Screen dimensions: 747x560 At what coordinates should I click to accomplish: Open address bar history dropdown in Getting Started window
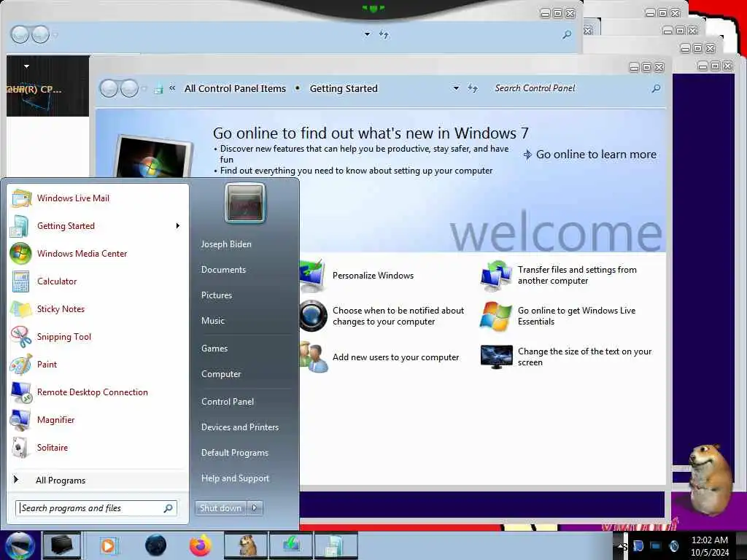[456, 88]
